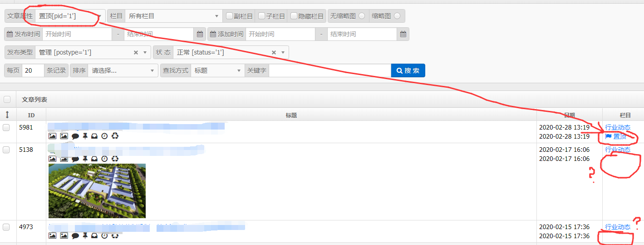This screenshot has width=644, height=245.
Task: Enable the 副栏目 checkbox
Action: (x=230, y=16)
